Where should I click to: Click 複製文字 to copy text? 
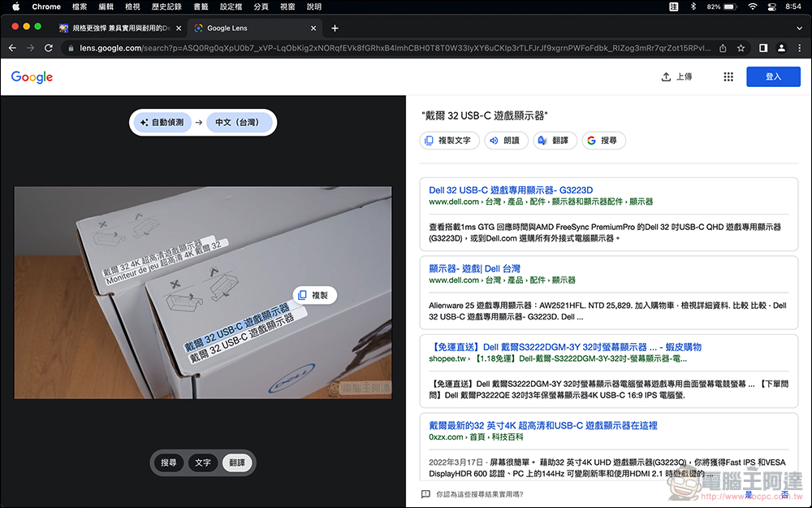(448, 141)
